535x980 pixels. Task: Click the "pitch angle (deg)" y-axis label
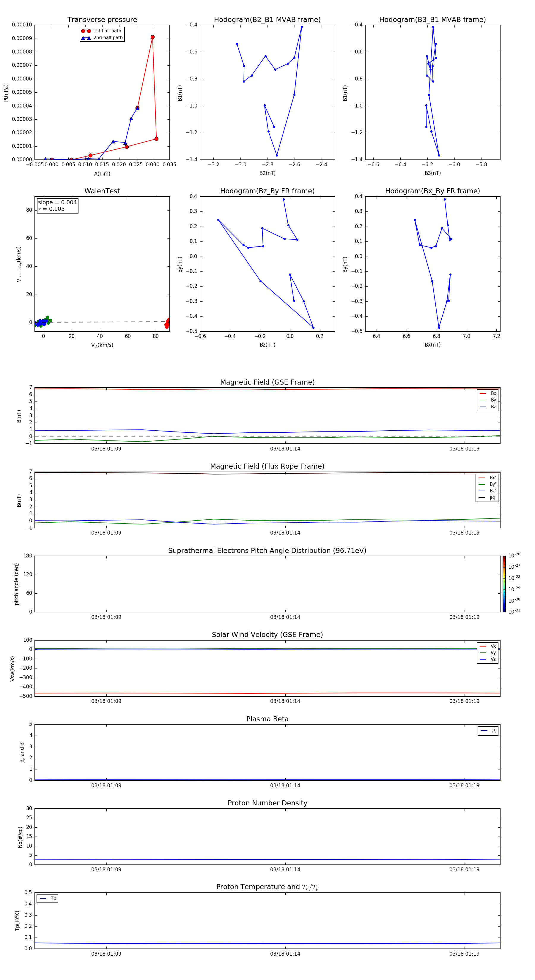tap(16, 584)
